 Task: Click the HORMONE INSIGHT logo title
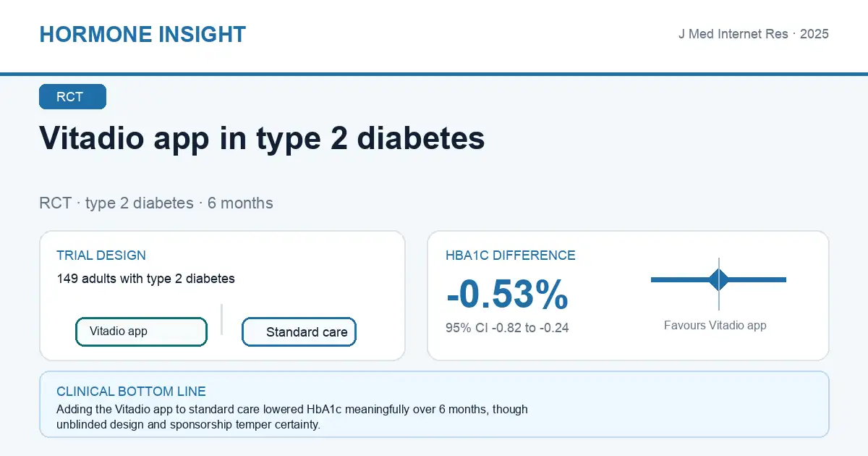(142, 34)
